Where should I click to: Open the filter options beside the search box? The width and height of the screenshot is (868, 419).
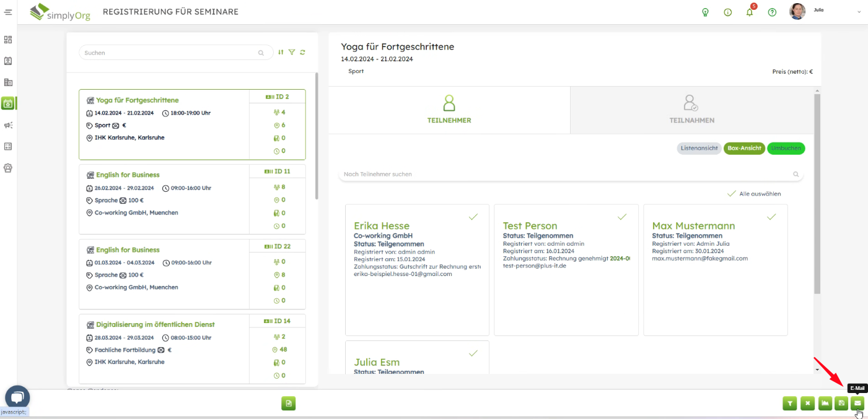click(292, 53)
